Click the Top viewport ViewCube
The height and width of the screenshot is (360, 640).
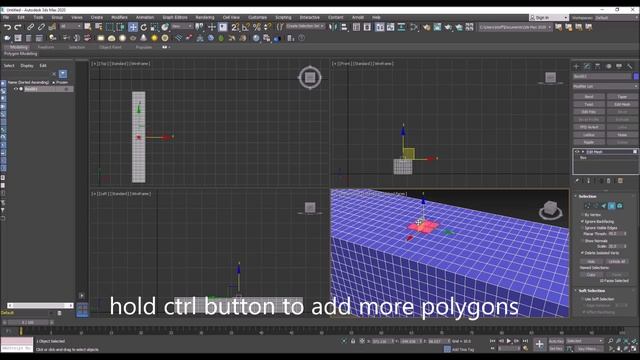click(x=310, y=77)
